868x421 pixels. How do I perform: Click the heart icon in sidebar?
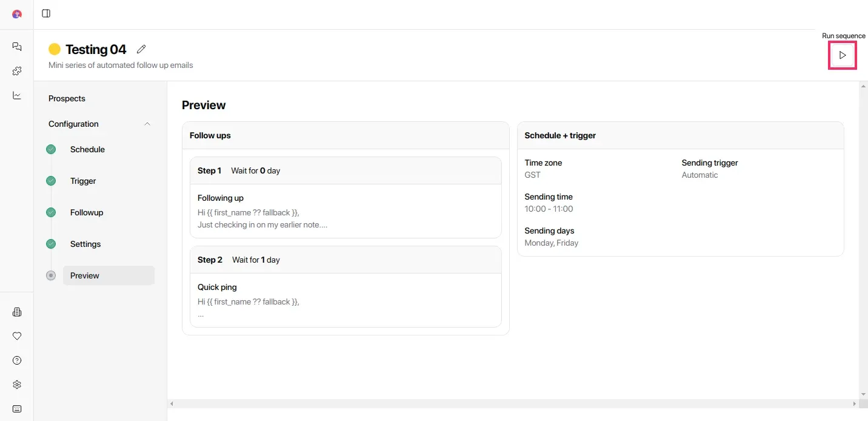click(x=17, y=336)
